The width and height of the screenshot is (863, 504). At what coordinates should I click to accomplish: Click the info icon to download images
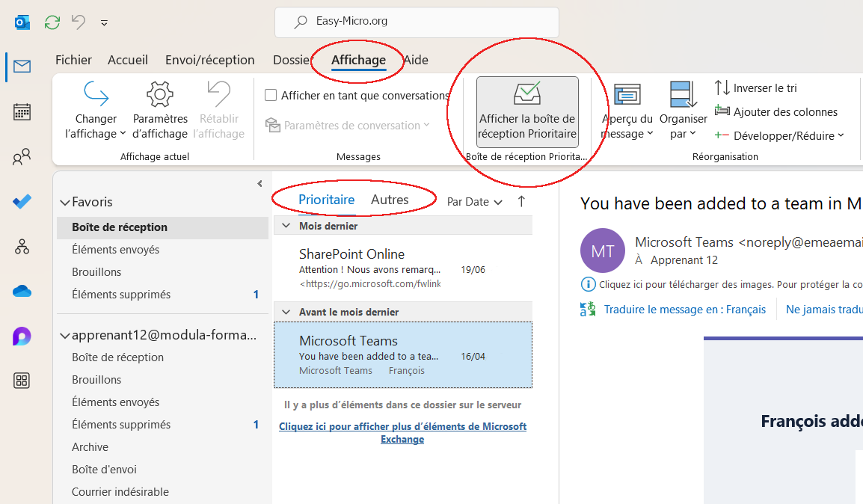pos(588,284)
